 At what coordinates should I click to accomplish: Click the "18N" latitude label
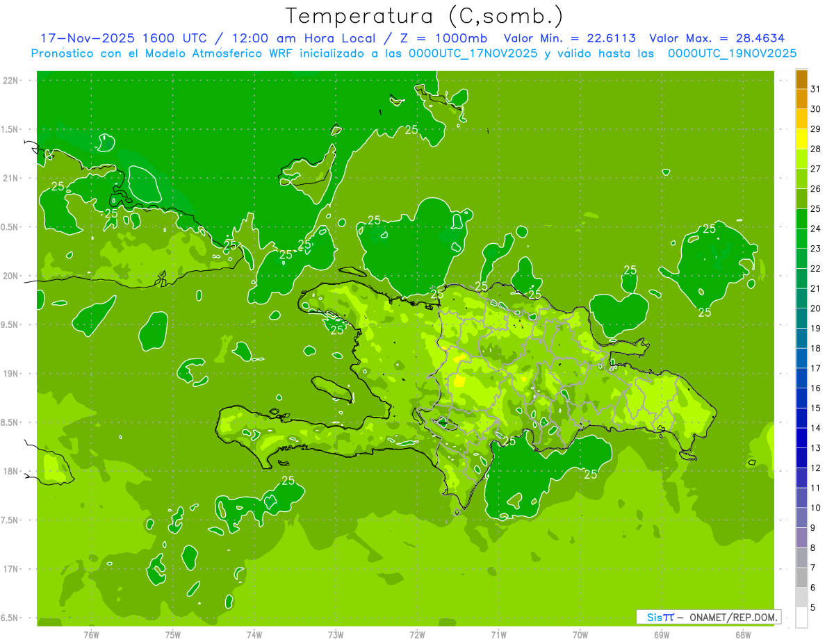click(x=10, y=472)
